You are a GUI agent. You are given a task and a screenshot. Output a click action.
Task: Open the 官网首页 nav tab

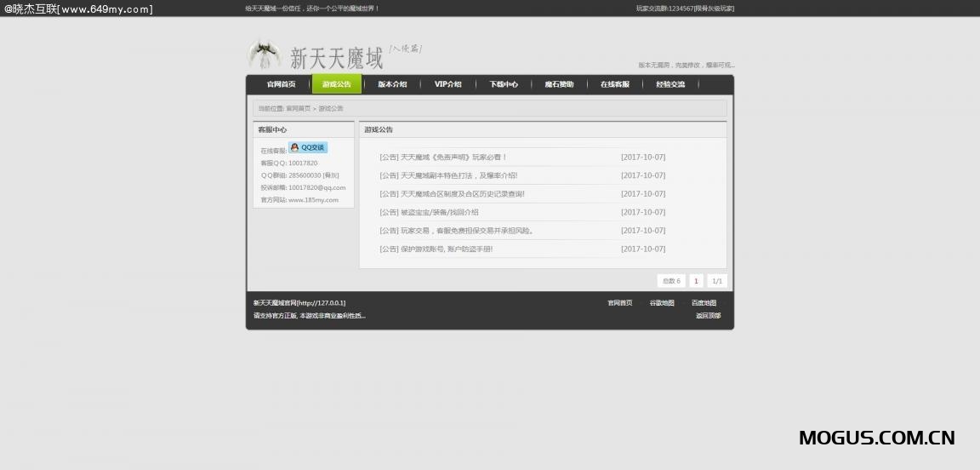tap(281, 84)
